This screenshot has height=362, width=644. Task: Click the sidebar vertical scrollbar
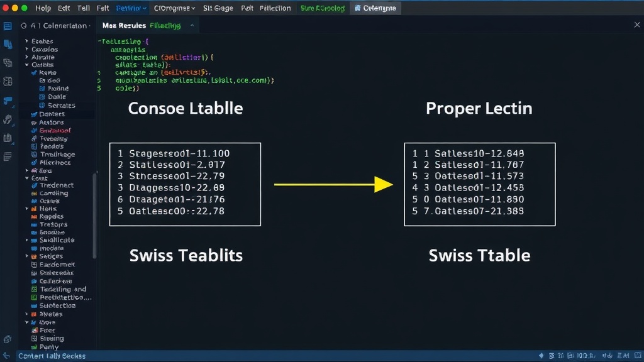tap(94, 216)
